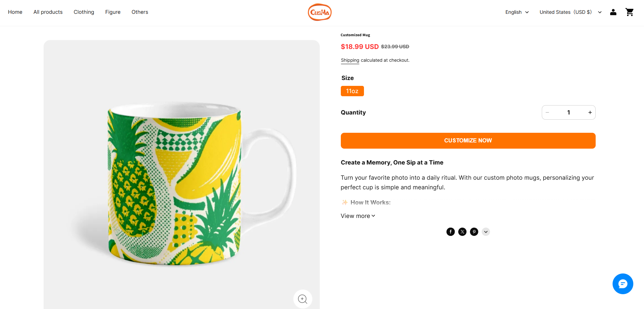Image resolution: width=644 pixels, height=309 pixels.
Task: Open United States (USD $) currency selector
Action: tap(571, 12)
